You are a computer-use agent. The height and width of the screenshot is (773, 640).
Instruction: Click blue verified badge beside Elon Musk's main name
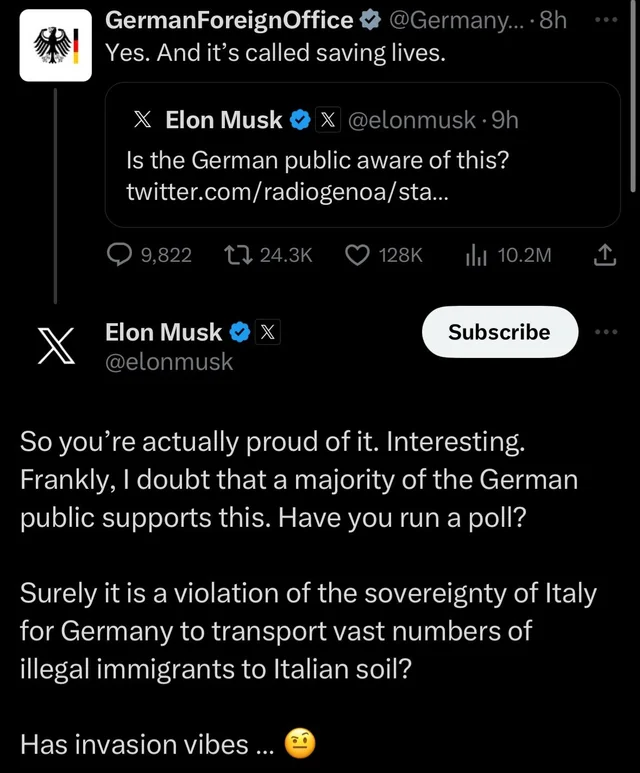coord(240,333)
